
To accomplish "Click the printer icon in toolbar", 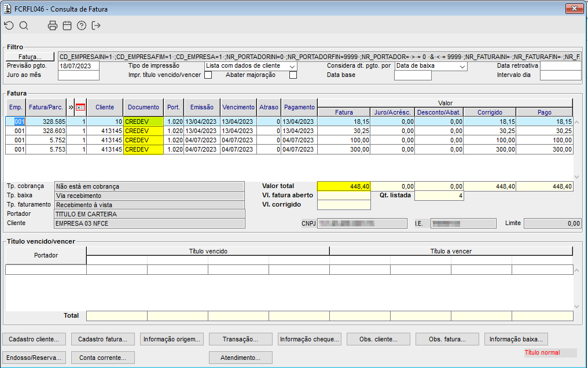I will [x=53, y=25].
